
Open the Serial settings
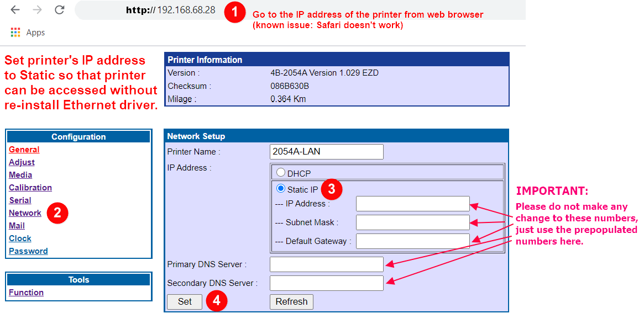pos(20,200)
